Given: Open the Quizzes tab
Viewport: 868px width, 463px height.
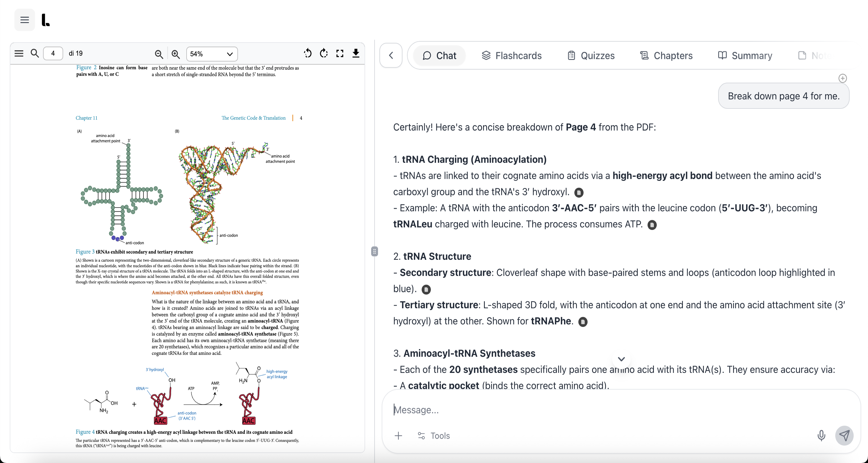Looking at the screenshot, I should [x=591, y=56].
